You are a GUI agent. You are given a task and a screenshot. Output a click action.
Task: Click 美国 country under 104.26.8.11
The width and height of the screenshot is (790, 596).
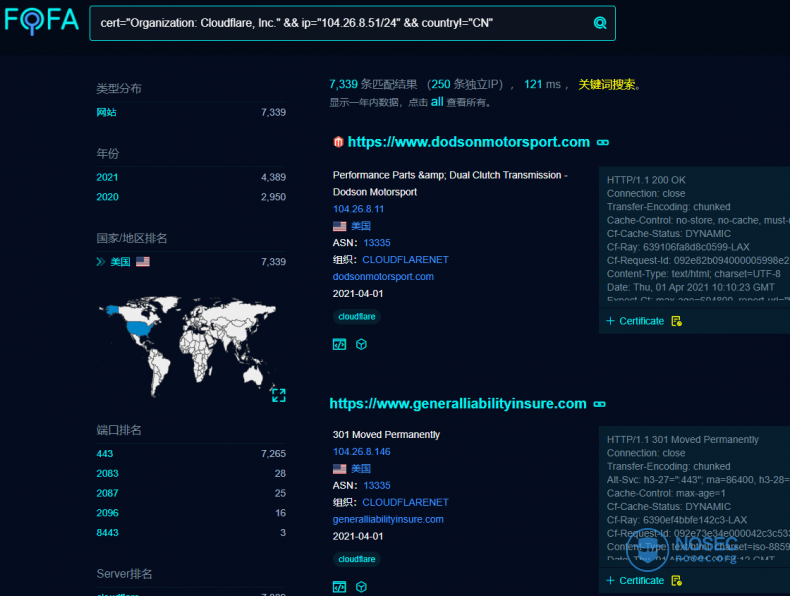click(x=361, y=226)
